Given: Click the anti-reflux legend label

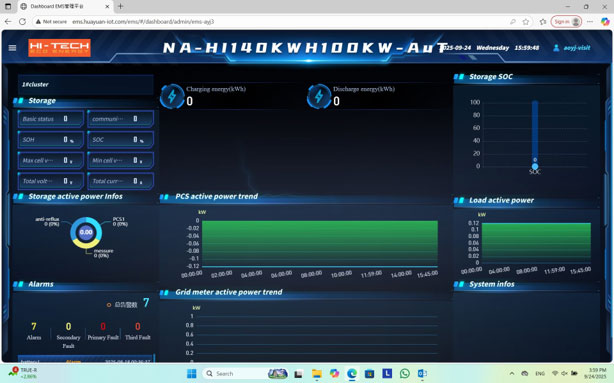Looking at the screenshot, I should (x=47, y=221).
